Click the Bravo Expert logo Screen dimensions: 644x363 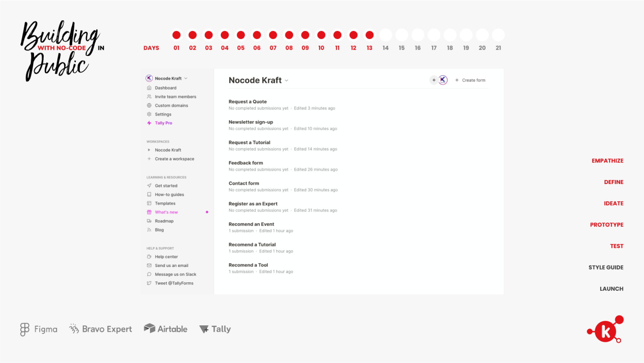[100, 329]
